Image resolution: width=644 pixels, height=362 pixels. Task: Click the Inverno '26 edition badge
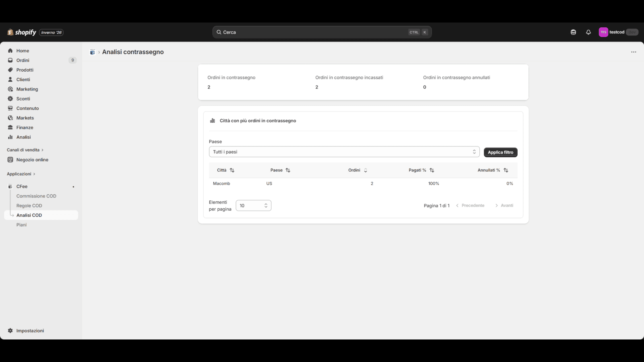pyautogui.click(x=51, y=33)
